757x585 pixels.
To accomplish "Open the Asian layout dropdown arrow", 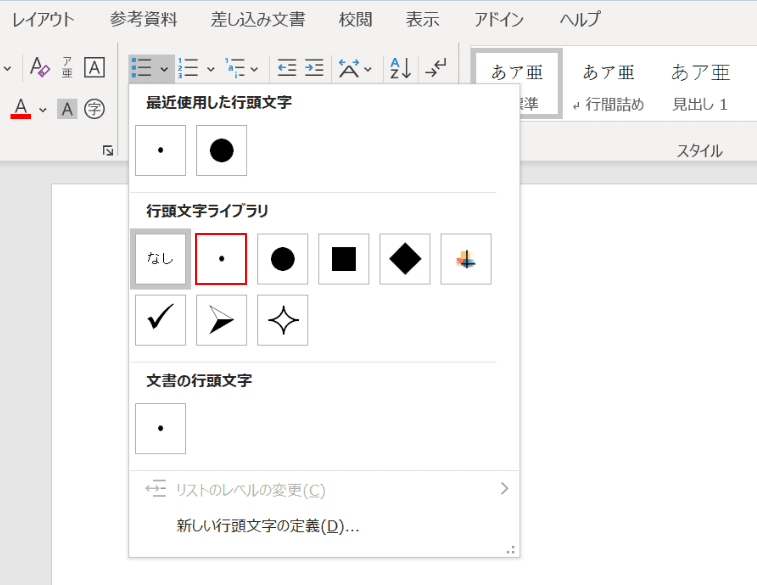I will [x=368, y=69].
